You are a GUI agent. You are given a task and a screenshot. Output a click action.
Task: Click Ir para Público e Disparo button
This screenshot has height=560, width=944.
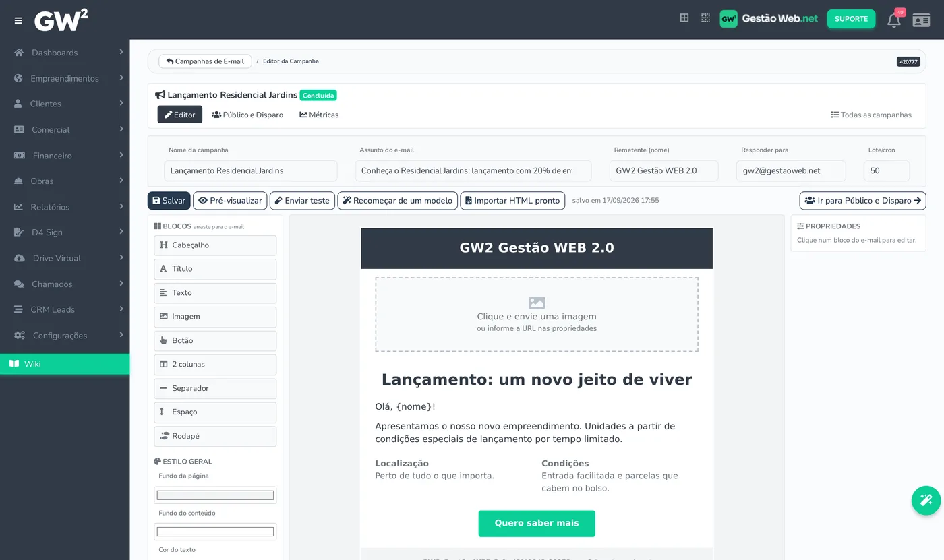pos(862,201)
